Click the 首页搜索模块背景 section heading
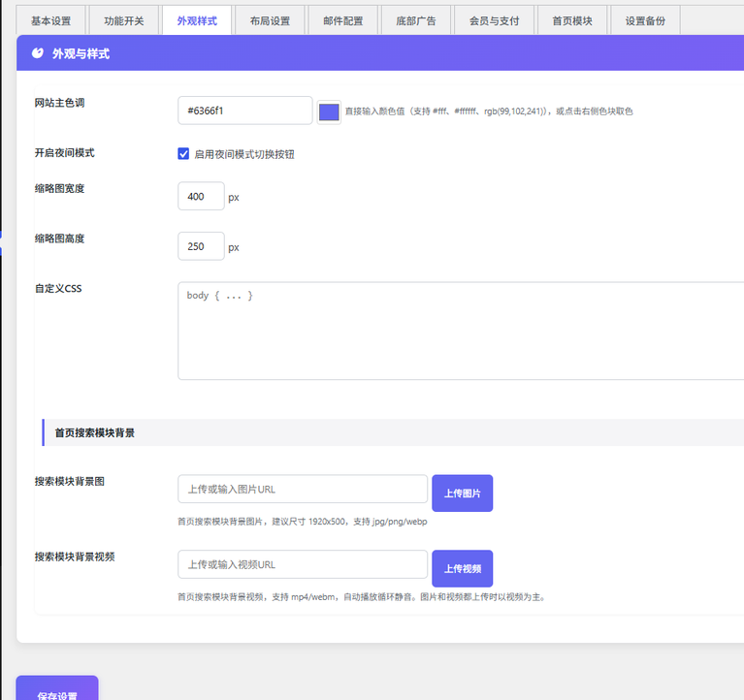The image size is (744, 700). click(95, 432)
